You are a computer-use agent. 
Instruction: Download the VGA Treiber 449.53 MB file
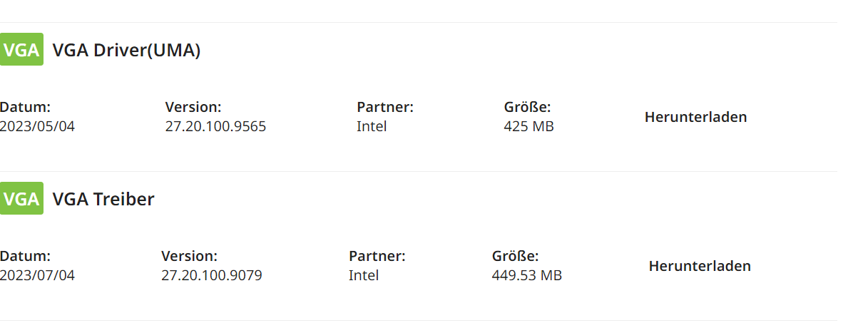point(699,266)
